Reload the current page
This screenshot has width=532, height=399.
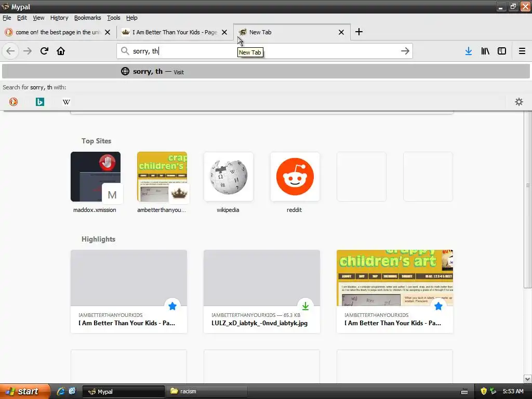(x=44, y=51)
